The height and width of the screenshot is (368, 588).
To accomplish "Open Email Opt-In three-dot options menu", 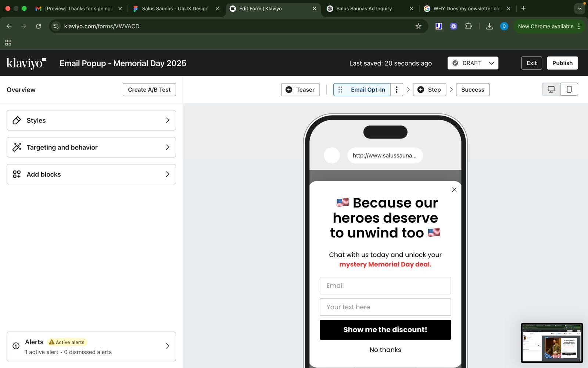I will (x=397, y=90).
